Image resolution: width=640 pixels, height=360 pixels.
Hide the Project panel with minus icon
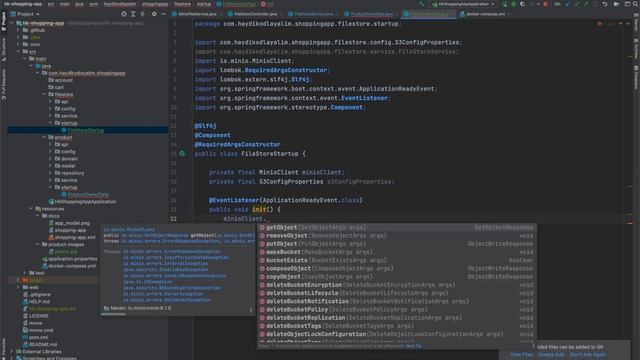163,14
